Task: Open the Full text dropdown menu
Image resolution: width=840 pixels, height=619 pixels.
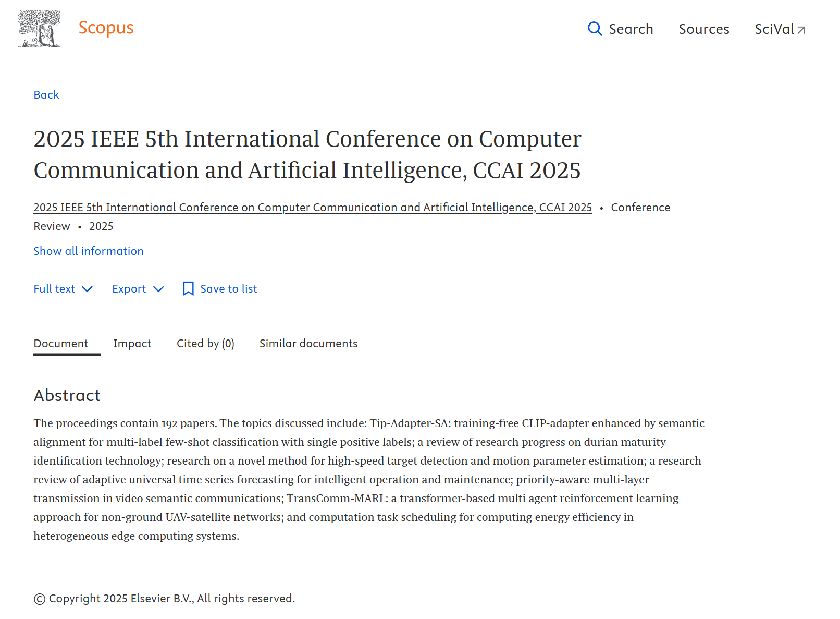Action: tap(54, 289)
